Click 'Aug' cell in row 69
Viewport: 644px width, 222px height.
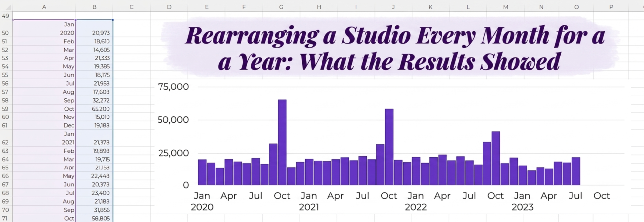45,201
